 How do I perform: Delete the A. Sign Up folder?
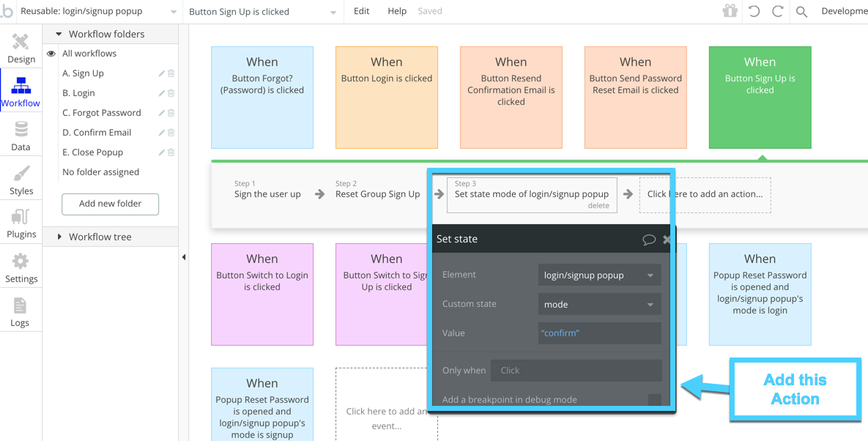pos(171,73)
